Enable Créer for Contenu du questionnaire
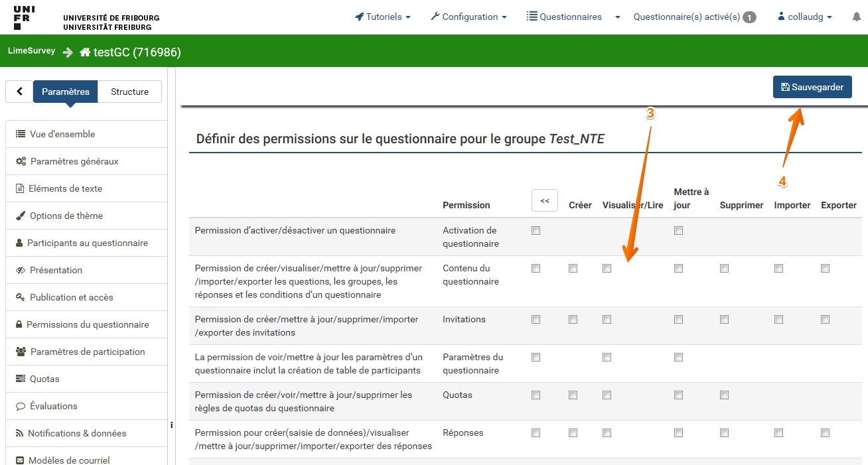 tap(573, 269)
